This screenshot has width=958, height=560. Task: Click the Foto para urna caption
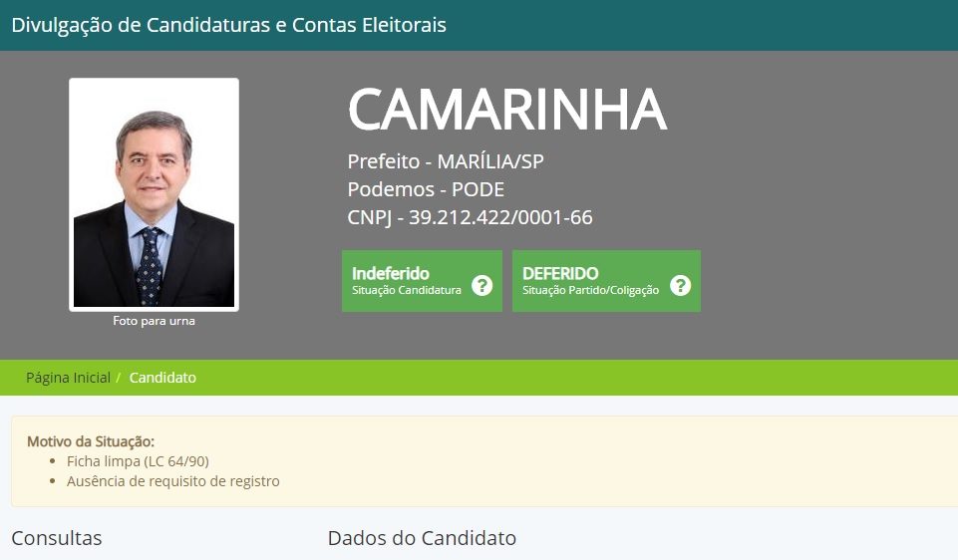point(154,321)
